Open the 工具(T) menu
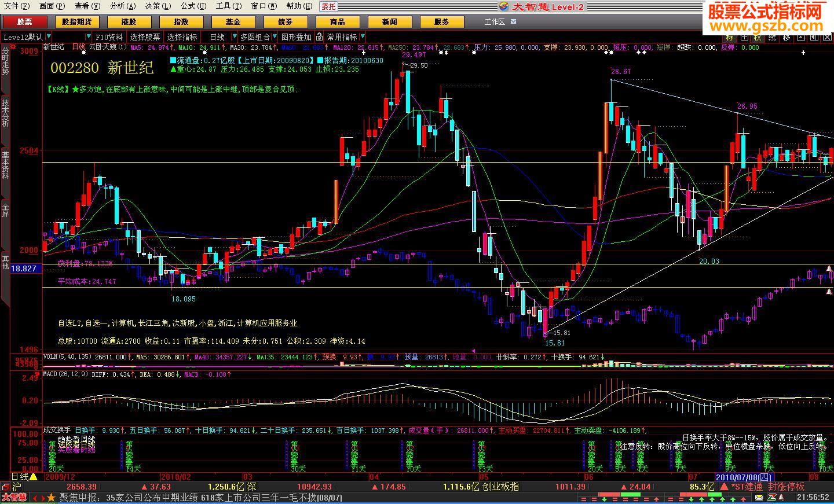This screenshot has height=504, width=834. point(228,6)
